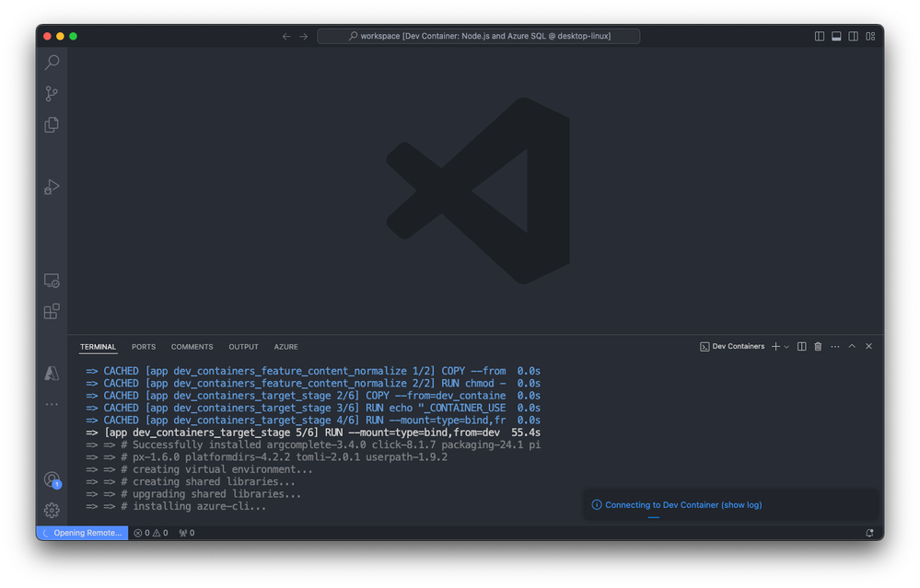Click the CACHED target_stage 3/6 RUN echo line

[x=313, y=408]
